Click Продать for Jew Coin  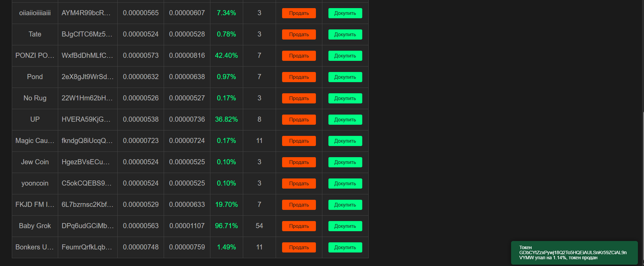[299, 162]
